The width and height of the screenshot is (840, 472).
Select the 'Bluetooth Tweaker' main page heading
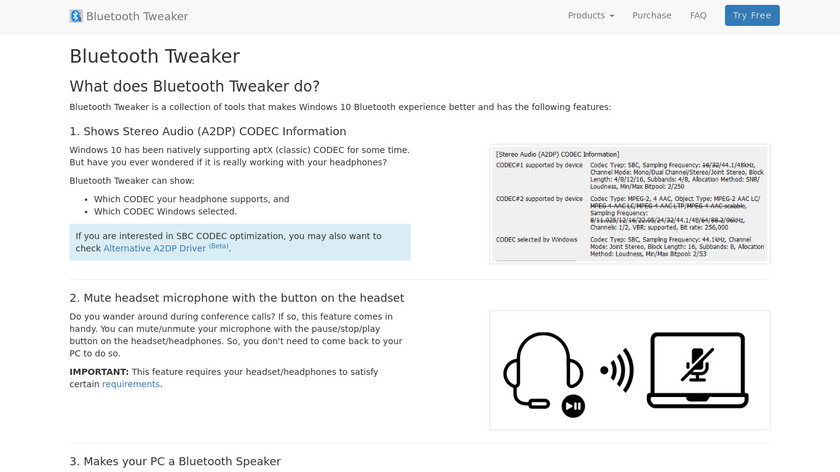[x=155, y=56]
